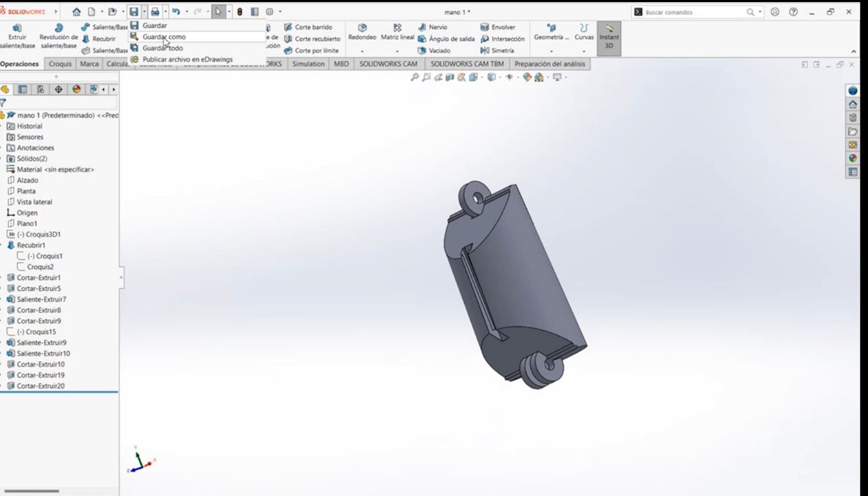The height and width of the screenshot is (496, 868).
Task: Click the Print icon
Action: click(155, 12)
